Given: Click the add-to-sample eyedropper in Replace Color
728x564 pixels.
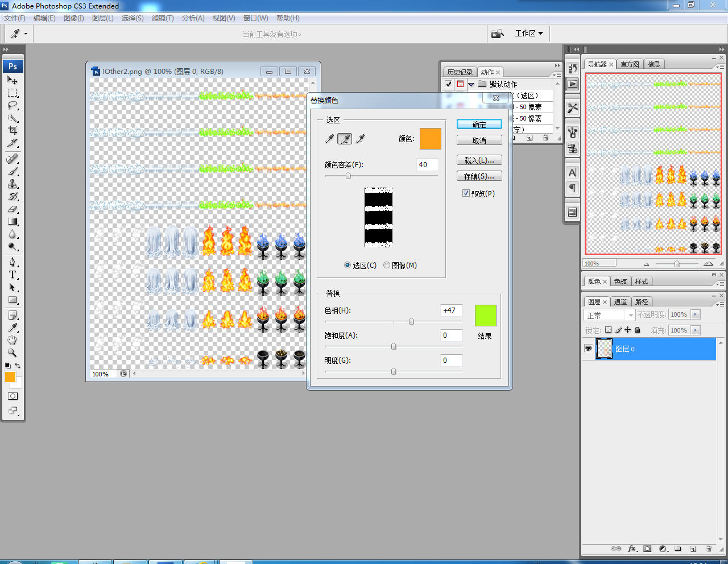Looking at the screenshot, I should [345, 139].
